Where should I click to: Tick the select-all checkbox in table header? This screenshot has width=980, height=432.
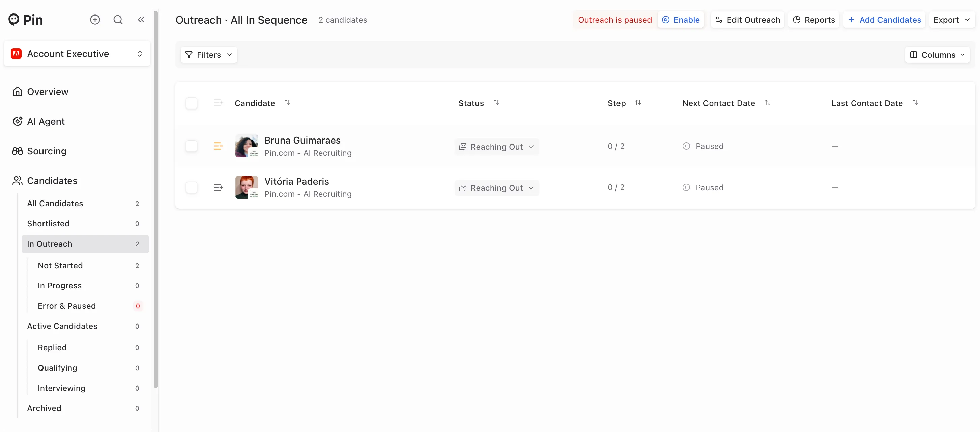(x=191, y=103)
